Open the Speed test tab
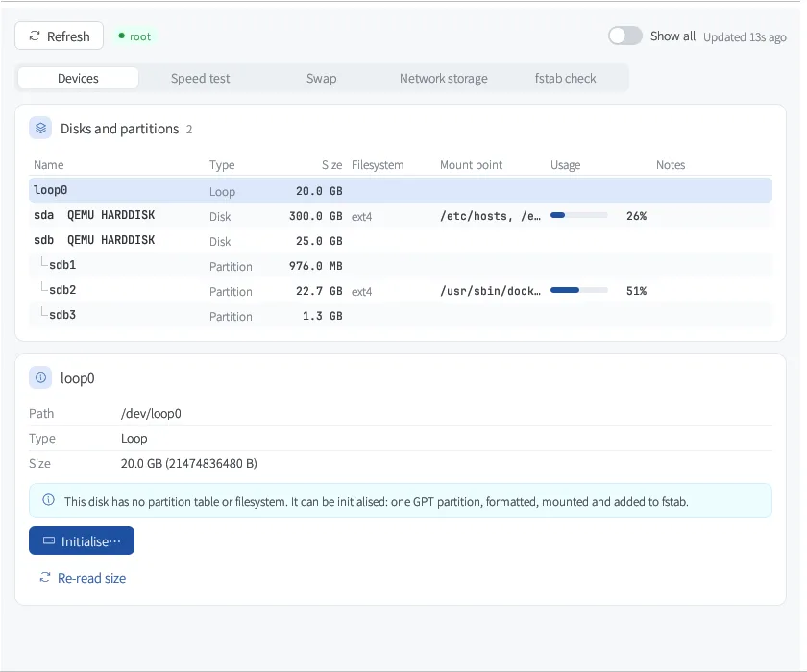The width and height of the screenshot is (807, 672). 200,78
